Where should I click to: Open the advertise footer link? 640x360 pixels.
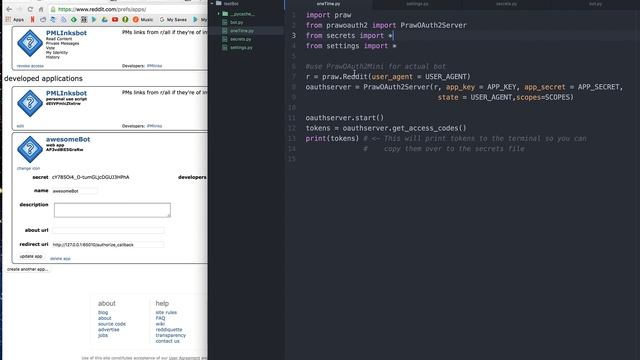[x=109, y=329]
